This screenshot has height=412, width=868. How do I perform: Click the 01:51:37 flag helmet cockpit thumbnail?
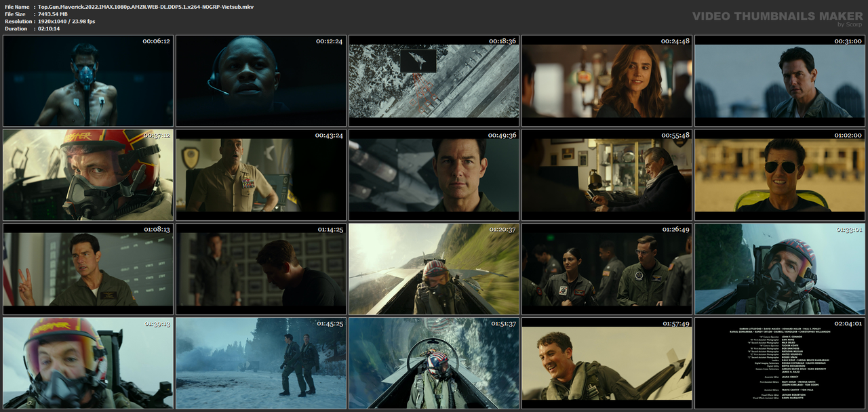tap(434, 364)
